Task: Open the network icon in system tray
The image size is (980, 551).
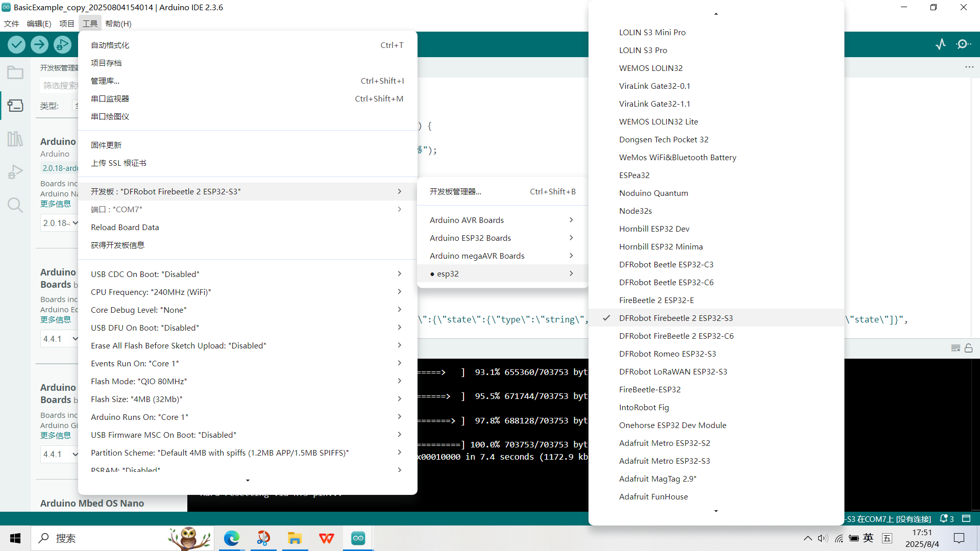Action: (839, 538)
